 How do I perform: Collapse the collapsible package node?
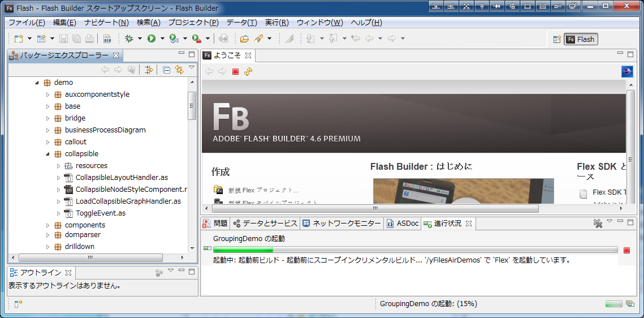pos(47,154)
